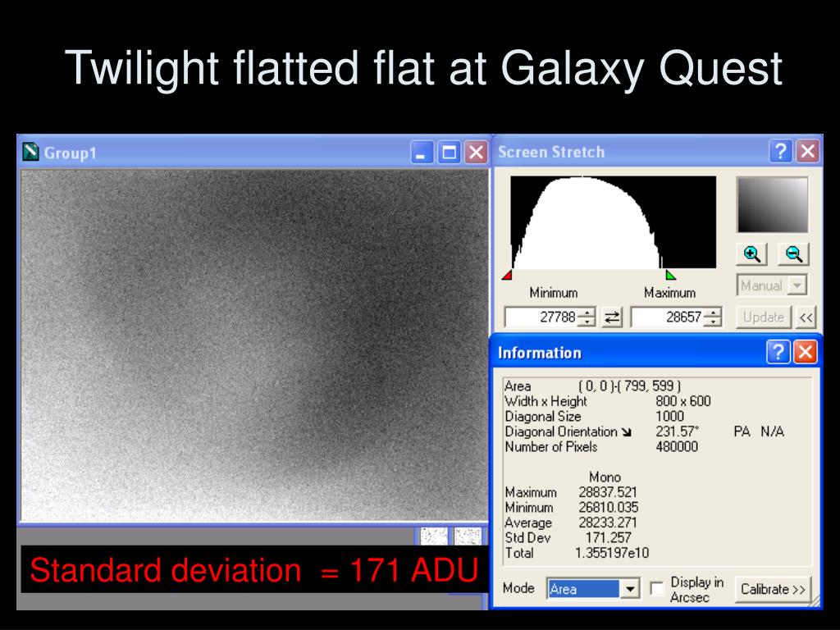Click the zoom in magnifier in Screen Stretch
Screen dimensions: 840x630
pyautogui.click(x=751, y=254)
